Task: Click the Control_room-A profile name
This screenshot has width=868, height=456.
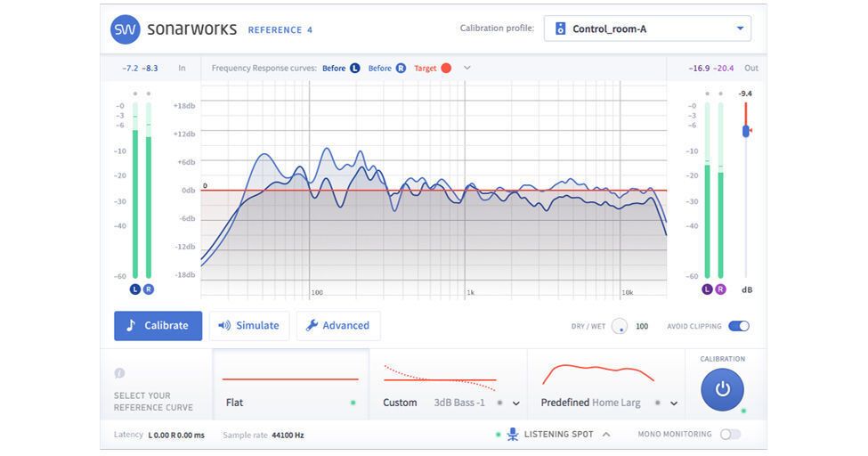Action: pyautogui.click(x=610, y=28)
